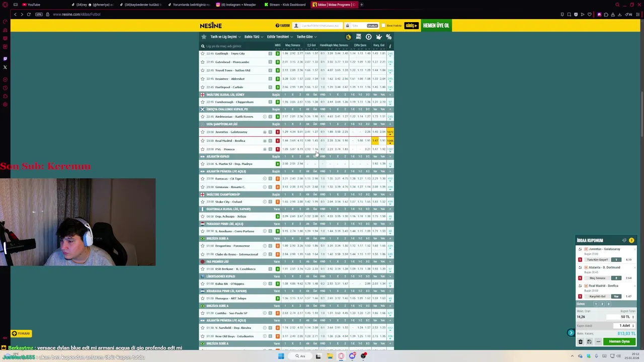644x362 pixels.
Task: Remove Juventus - Galatasaray from coupon
Action: pos(635,249)
